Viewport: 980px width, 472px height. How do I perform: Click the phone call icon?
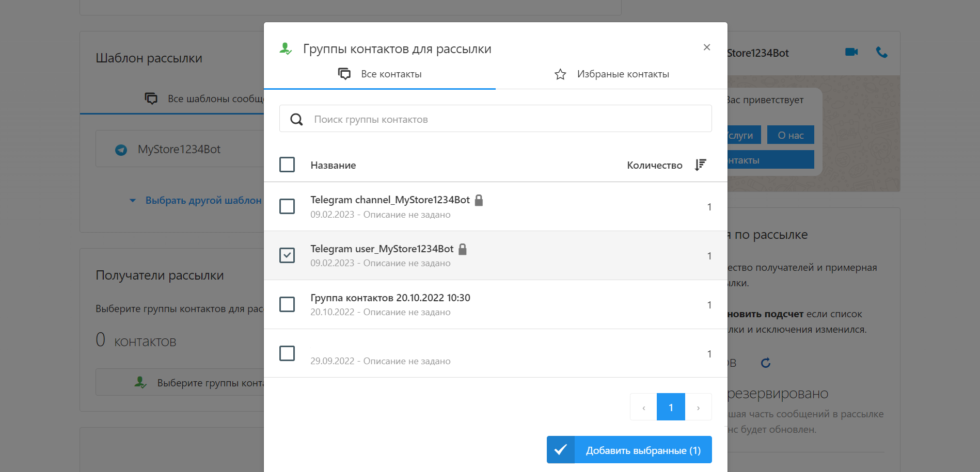coord(881,52)
